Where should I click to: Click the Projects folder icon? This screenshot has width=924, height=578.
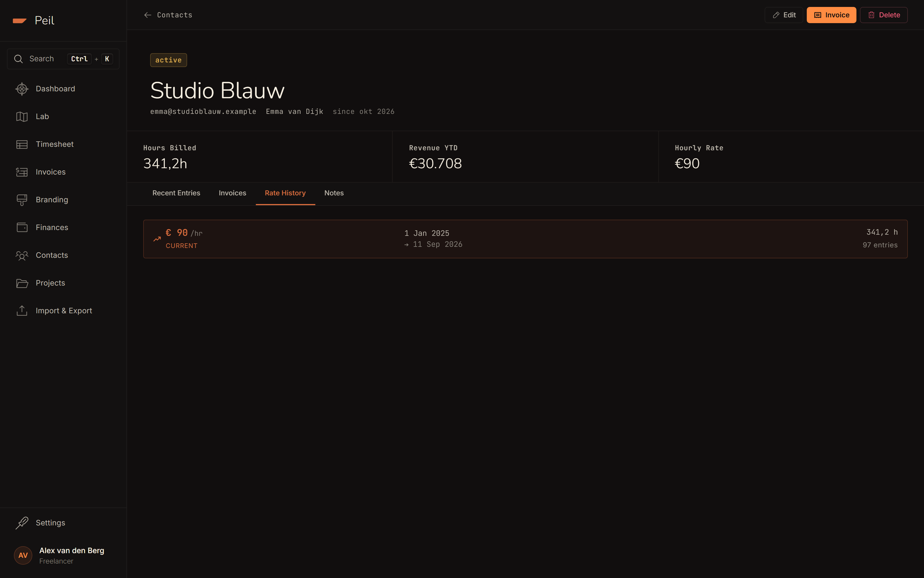[x=22, y=283]
